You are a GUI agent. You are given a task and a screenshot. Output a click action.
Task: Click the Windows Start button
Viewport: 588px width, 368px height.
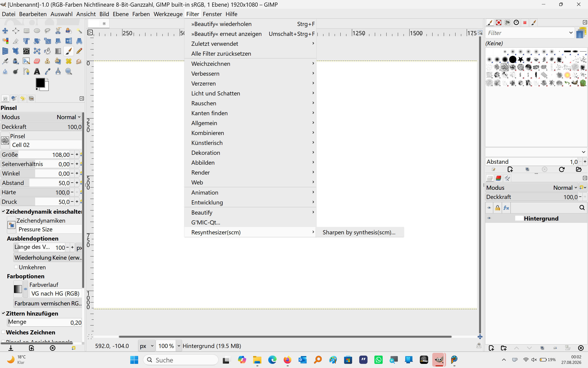coord(134,360)
